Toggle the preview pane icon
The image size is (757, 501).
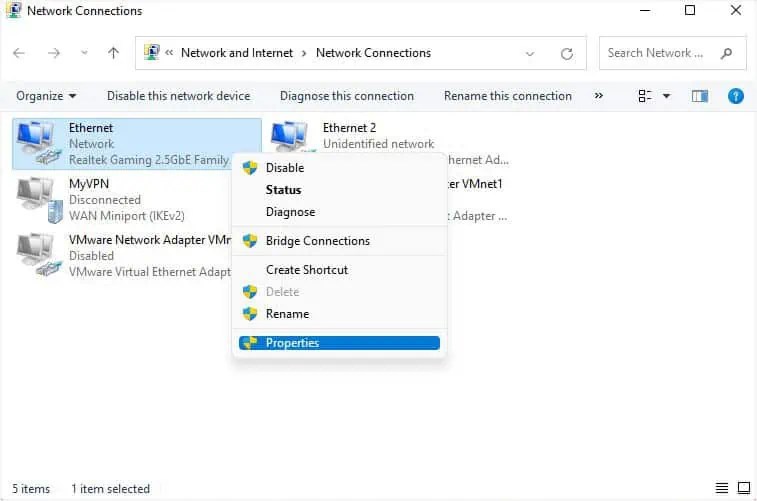(700, 96)
